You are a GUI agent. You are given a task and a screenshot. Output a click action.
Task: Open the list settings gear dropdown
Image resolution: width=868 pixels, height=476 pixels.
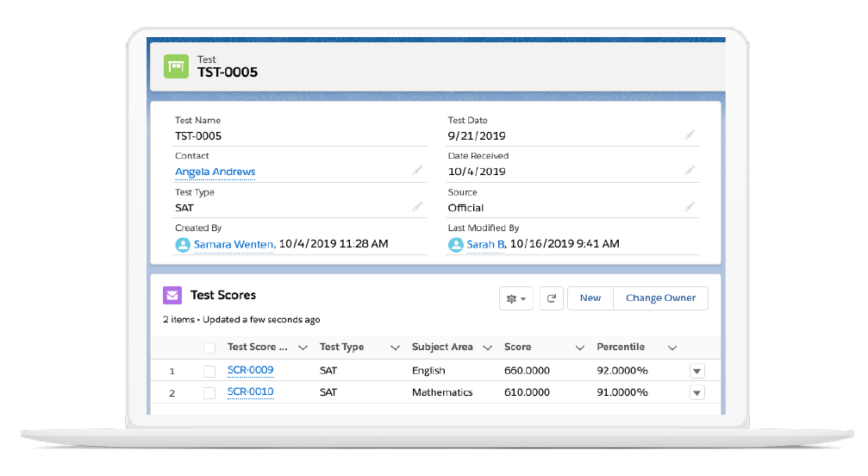[x=516, y=298]
